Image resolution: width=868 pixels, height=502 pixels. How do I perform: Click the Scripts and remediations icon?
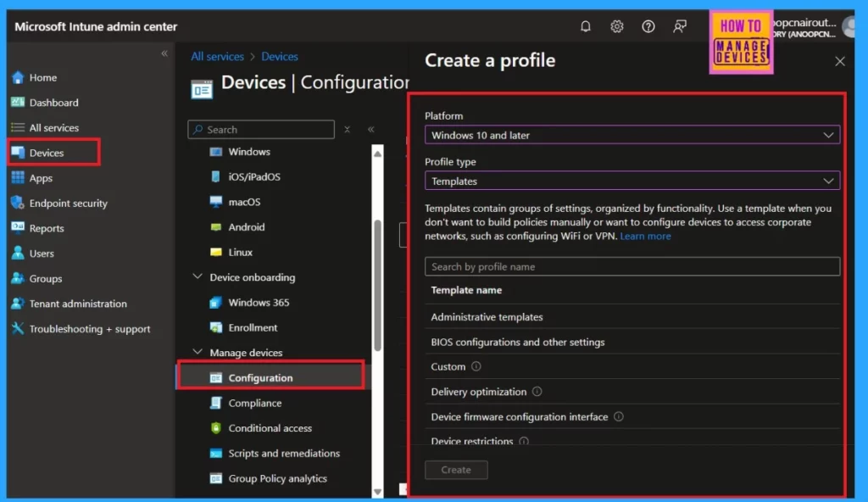coord(216,453)
